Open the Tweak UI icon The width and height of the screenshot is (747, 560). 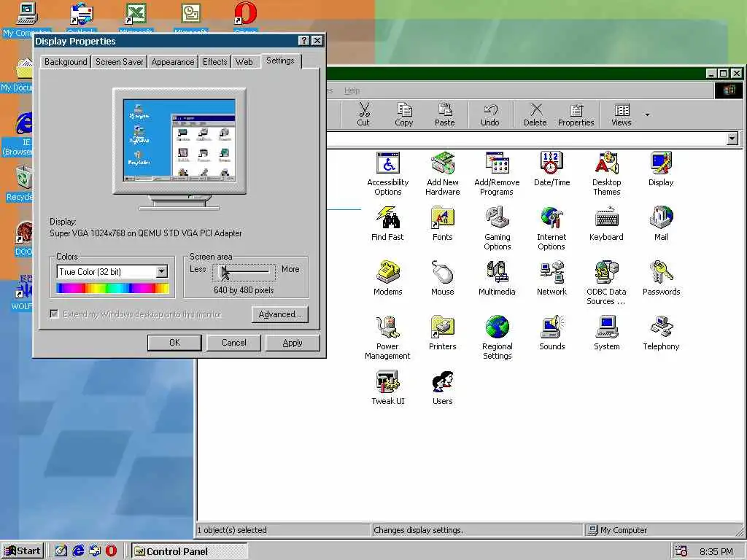pyautogui.click(x=388, y=388)
